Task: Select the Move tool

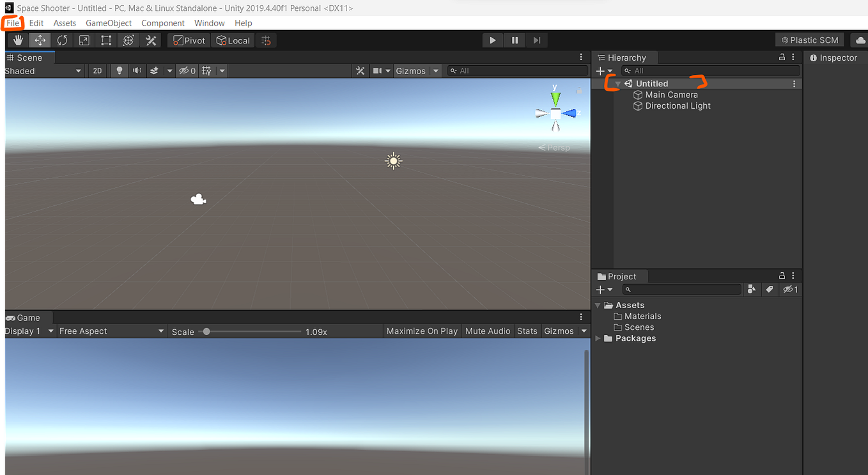Action: click(x=40, y=40)
